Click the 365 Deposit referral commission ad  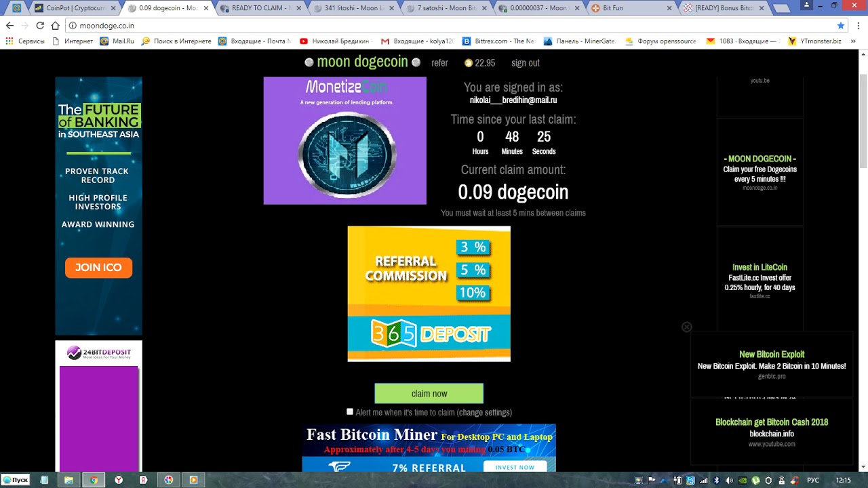click(x=429, y=293)
